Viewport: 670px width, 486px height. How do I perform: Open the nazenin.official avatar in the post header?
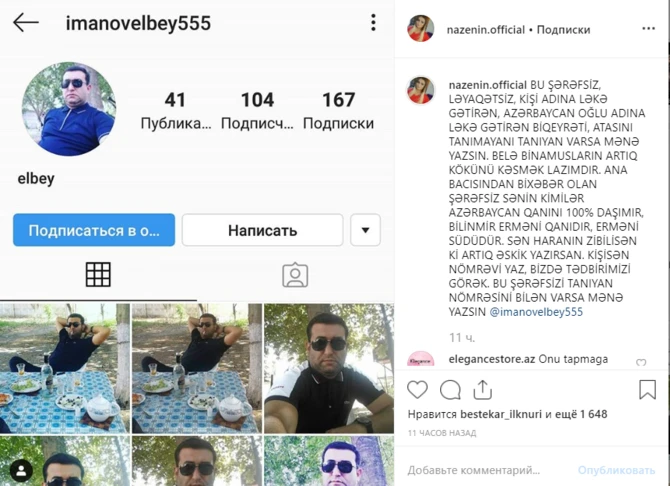click(420, 29)
